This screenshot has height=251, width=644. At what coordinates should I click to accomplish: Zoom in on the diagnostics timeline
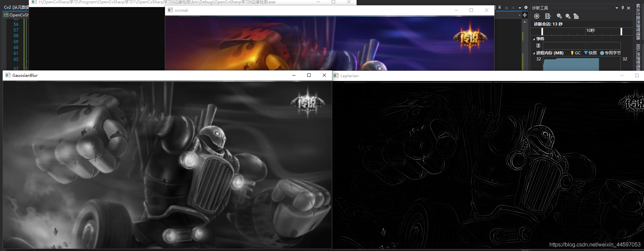(x=559, y=16)
